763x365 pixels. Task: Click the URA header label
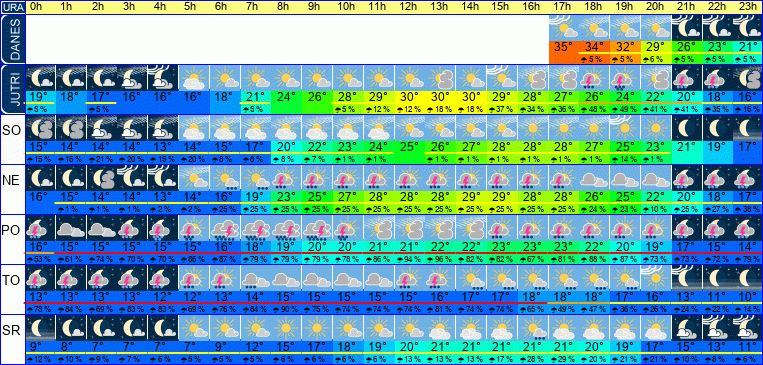12,7
